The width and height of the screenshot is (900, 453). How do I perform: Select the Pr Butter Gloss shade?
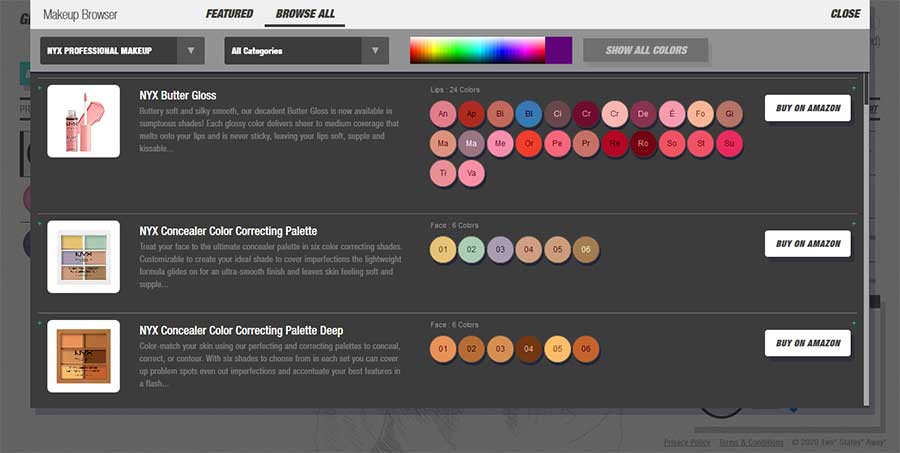click(x=586, y=144)
